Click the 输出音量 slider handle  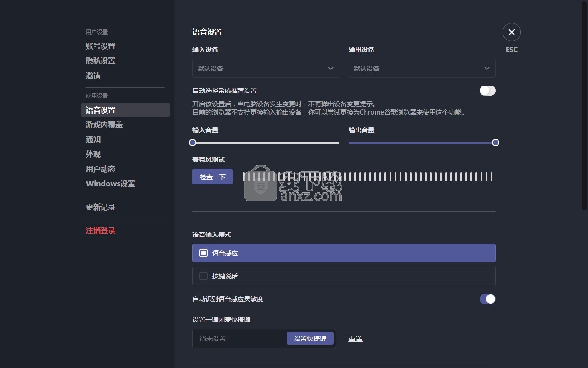point(496,143)
